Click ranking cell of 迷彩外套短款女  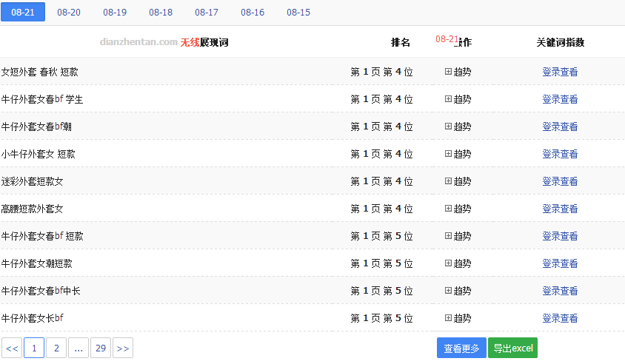pyautogui.click(x=381, y=181)
